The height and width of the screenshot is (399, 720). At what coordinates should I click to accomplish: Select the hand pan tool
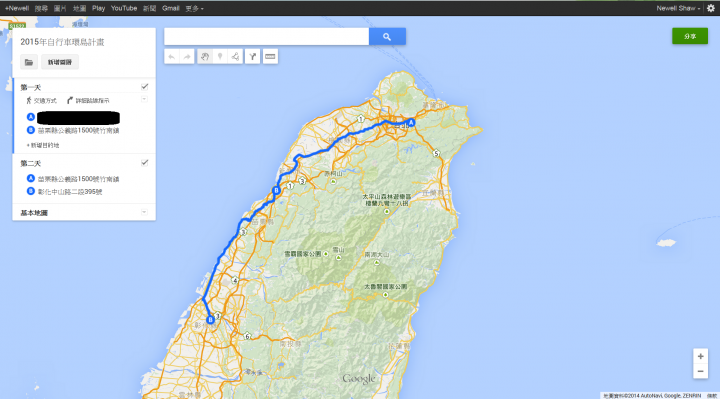205,56
